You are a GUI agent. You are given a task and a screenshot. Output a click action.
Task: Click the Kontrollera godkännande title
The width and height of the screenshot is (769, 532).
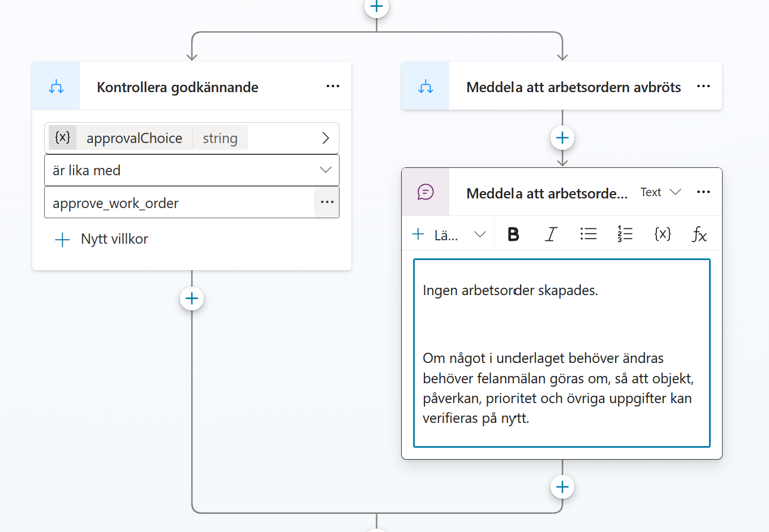178,87
